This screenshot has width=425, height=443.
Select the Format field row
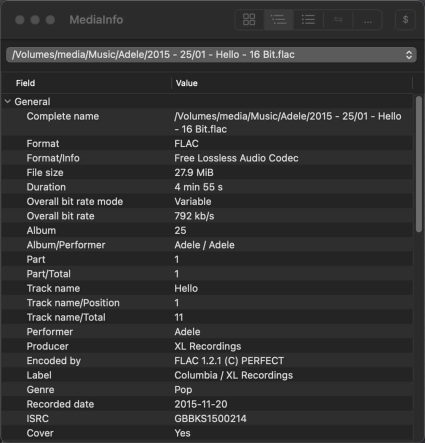tap(207, 144)
